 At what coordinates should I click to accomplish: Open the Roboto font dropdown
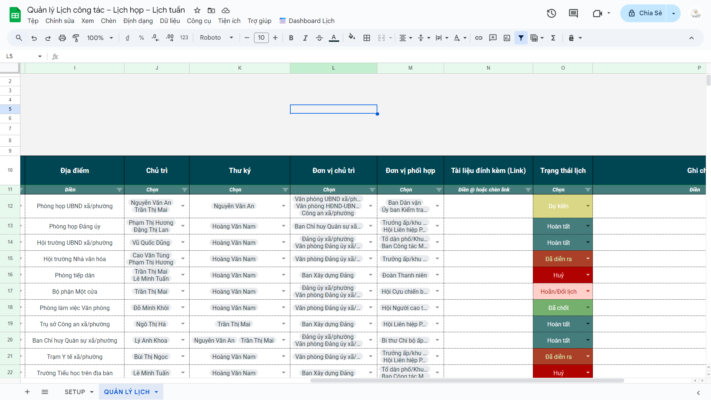tap(216, 38)
